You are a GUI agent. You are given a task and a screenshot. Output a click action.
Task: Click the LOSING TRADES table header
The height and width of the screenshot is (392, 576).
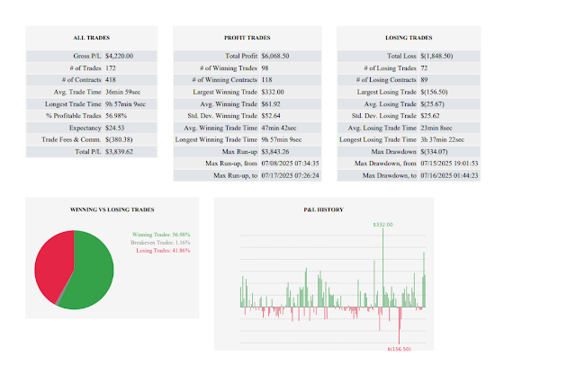click(409, 38)
